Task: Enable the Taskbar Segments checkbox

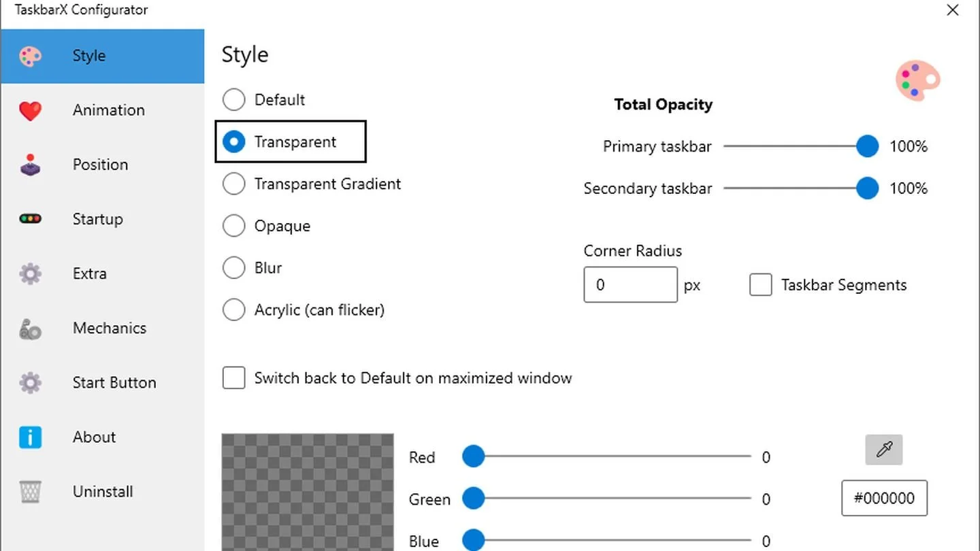Action: coord(760,284)
